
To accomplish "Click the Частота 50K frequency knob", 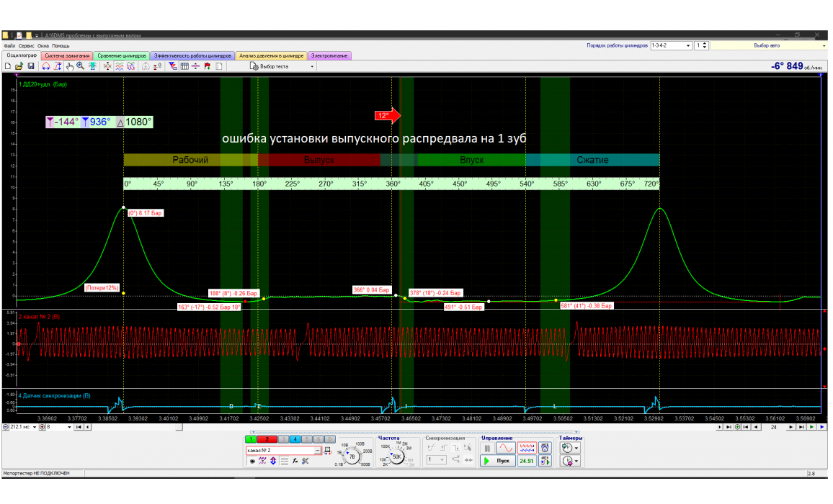I will 396,456.
